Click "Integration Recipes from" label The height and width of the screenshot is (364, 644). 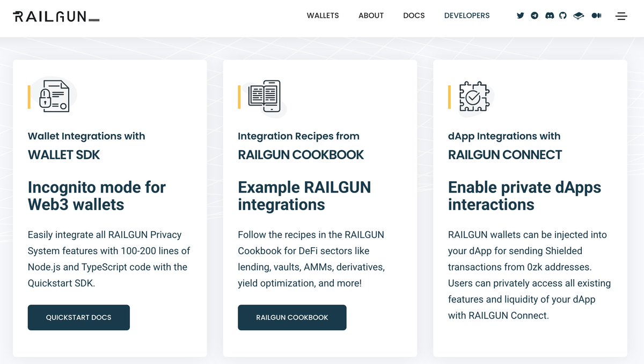(298, 136)
